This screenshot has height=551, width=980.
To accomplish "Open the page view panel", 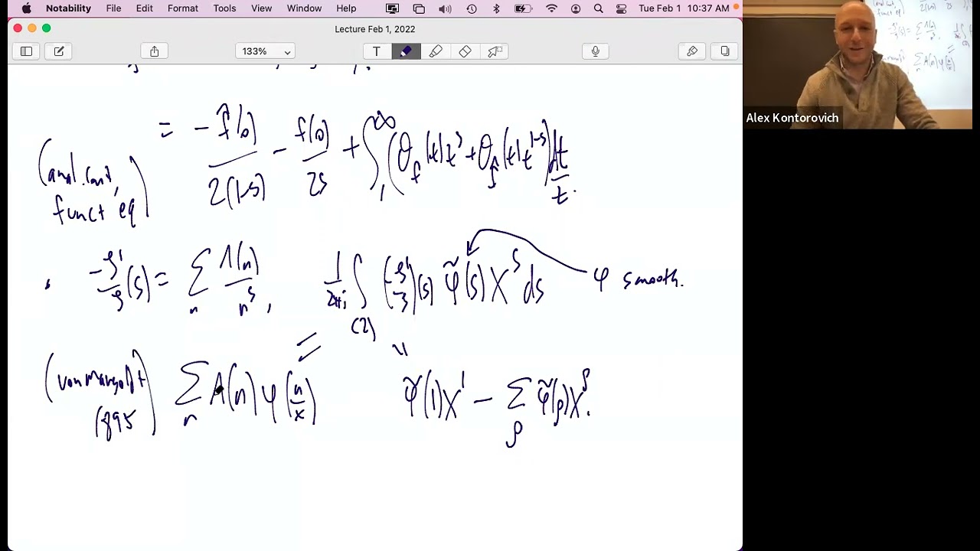I will [x=724, y=51].
